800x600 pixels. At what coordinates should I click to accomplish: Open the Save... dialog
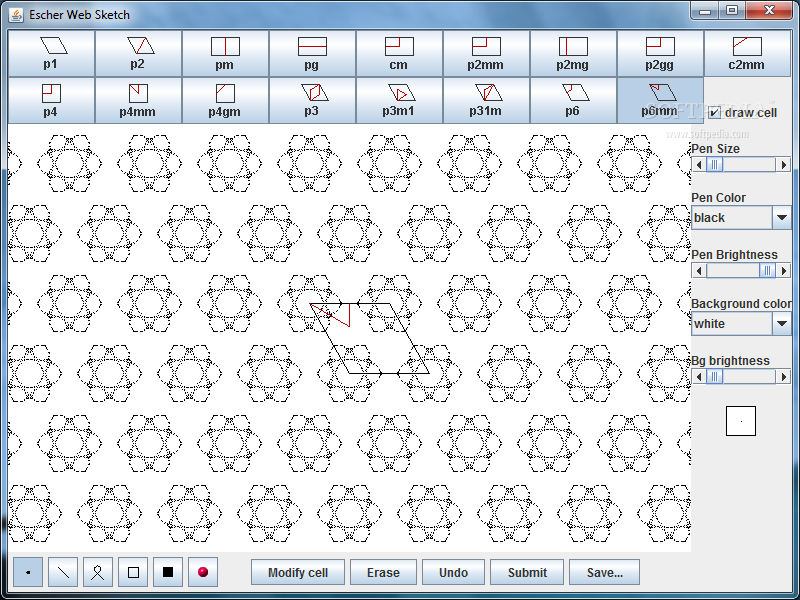(605, 572)
